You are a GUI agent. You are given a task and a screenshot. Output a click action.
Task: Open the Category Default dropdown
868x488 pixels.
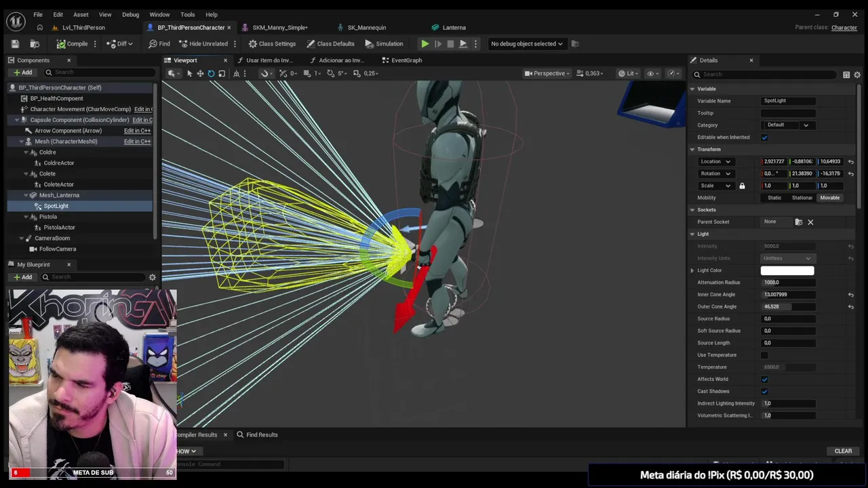788,125
